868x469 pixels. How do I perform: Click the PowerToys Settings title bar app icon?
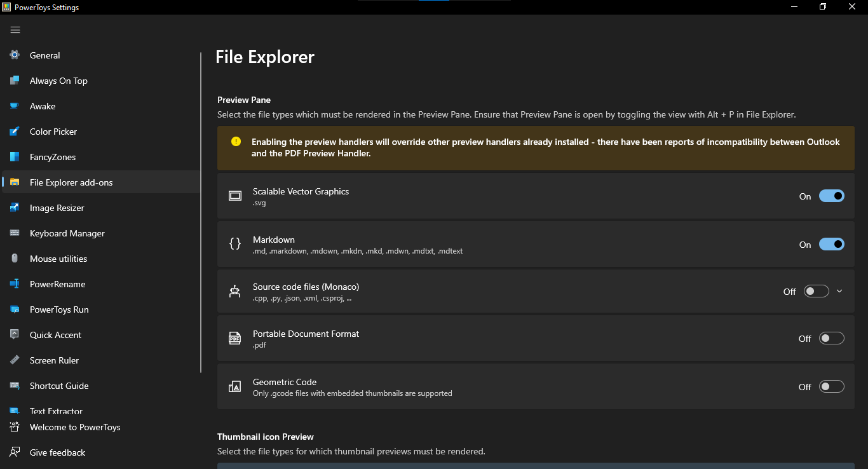[x=6, y=7]
